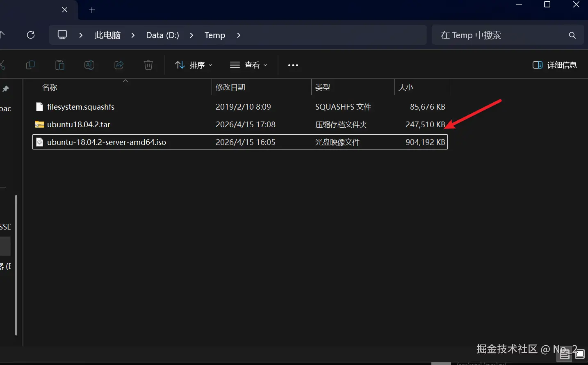Minimize the Explorer window
Viewport: 588px width, 365px height.
tap(519, 5)
